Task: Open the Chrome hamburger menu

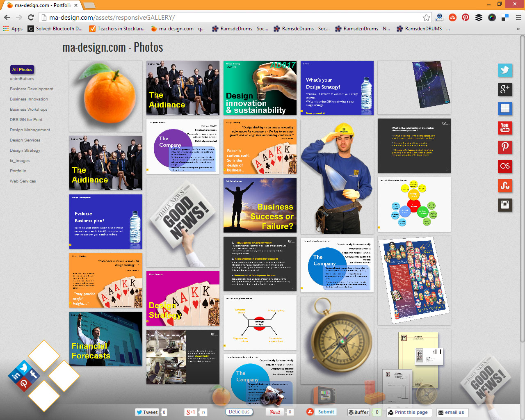Action: (518, 17)
